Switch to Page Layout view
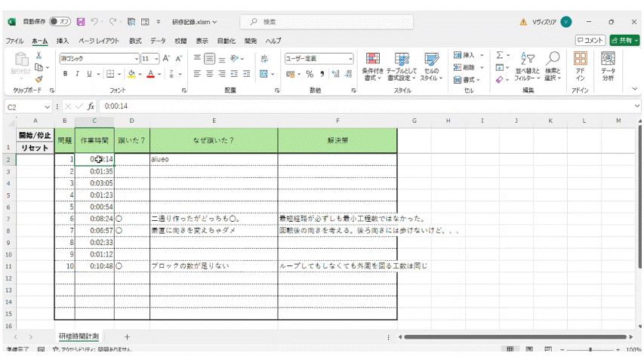Viewport: 644px width, 362px height. 529,349
